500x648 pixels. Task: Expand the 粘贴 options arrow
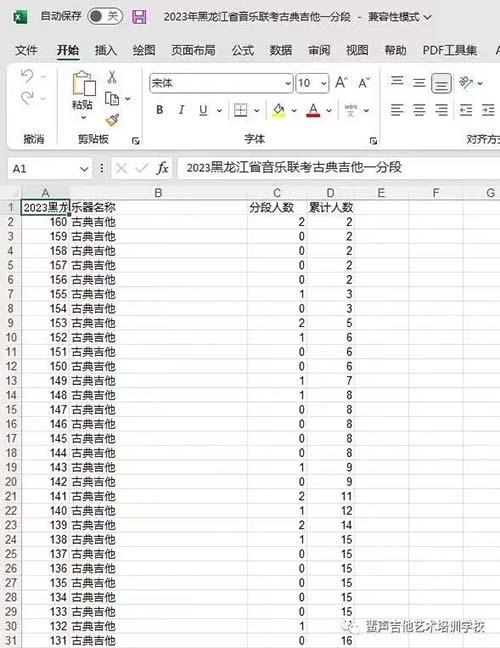[83, 117]
